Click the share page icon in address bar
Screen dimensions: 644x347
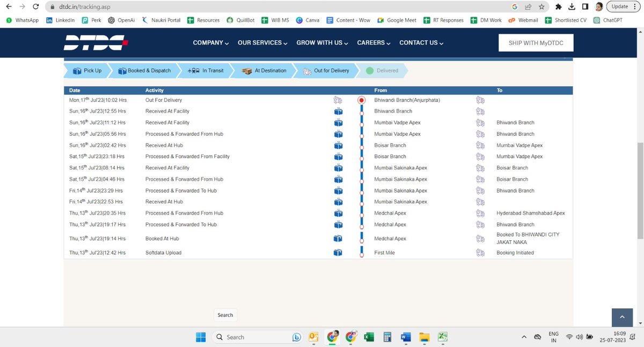529,7
